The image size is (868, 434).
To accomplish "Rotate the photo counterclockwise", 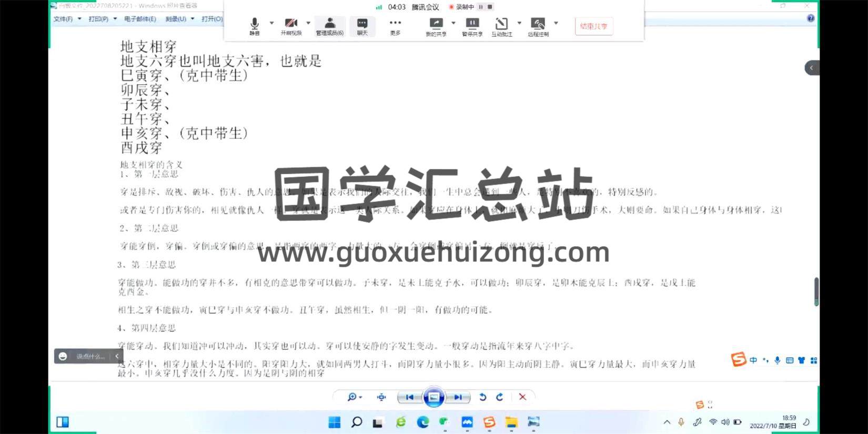I will pyautogui.click(x=482, y=397).
